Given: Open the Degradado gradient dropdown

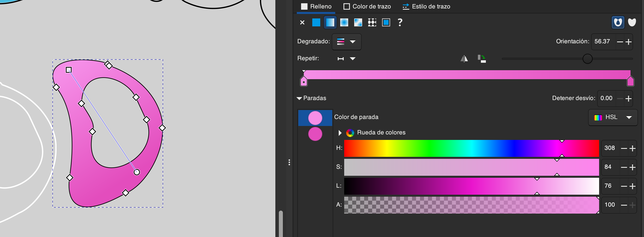Looking at the screenshot, I should [x=346, y=42].
